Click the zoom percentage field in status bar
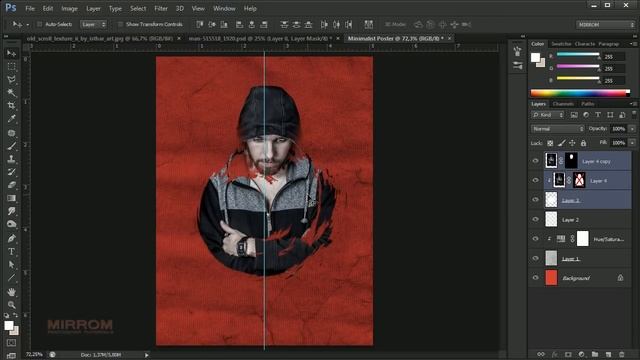The image size is (640, 360). [34, 355]
